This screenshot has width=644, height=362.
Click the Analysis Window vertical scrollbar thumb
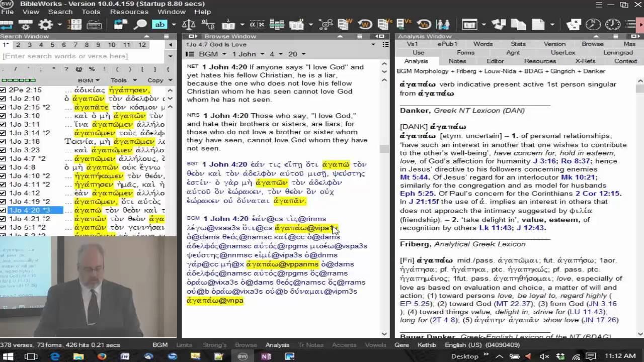click(x=640, y=89)
